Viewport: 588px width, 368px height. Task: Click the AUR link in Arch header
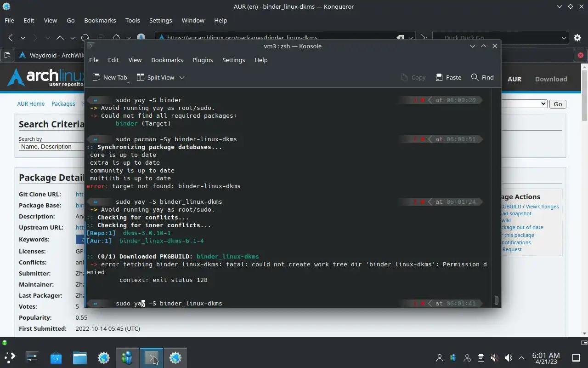click(514, 79)
